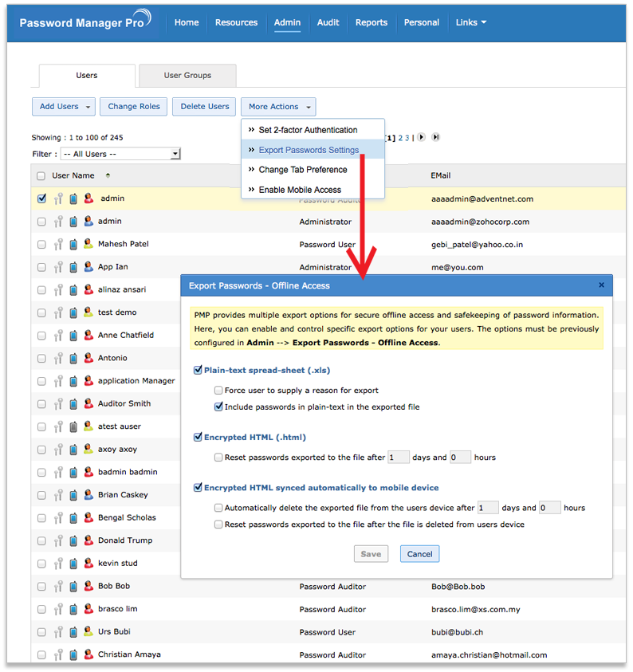Image resolution: width=633 pixels, height=672 pixels.
Task: Click the key icon in the checked admin row
Action: (58, 198)
